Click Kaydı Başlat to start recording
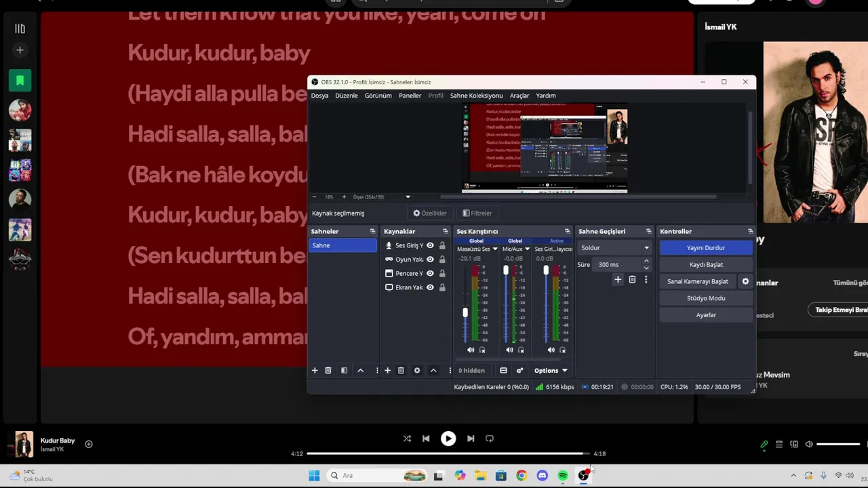 706,265
